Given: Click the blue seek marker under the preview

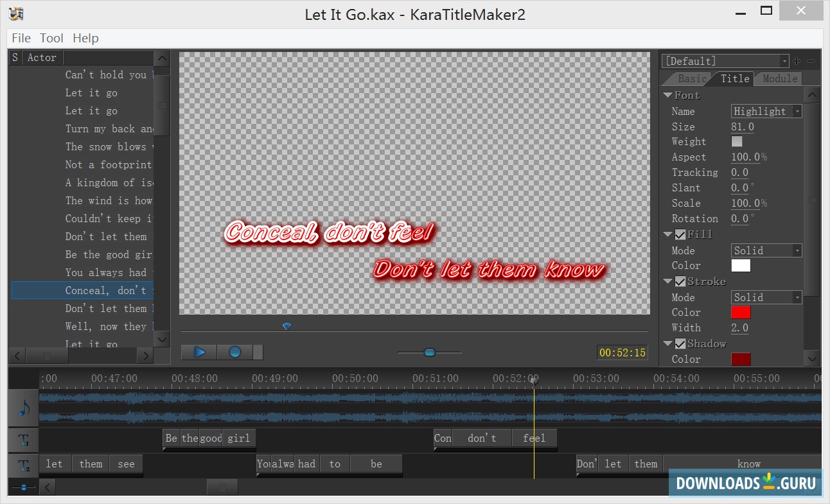Looking at the screenshot, I should (287, 326).
